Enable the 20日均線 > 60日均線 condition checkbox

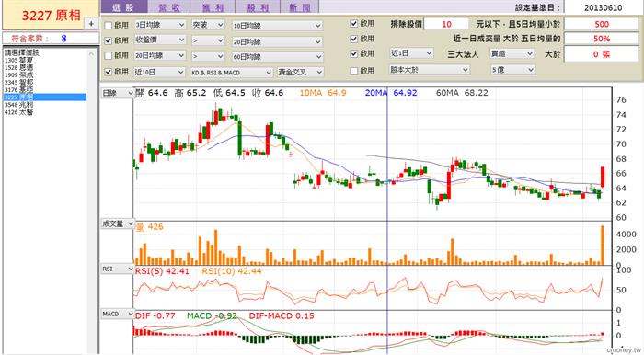(109, 55)
